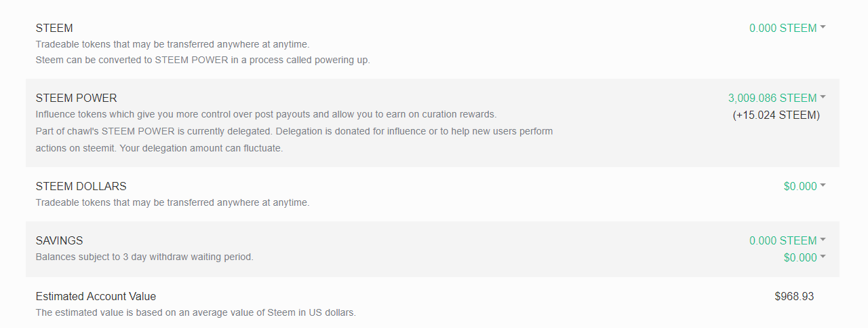This screenshot has width=868, height=328.
Task: Click the powering up description line
Action: [203, 60]
